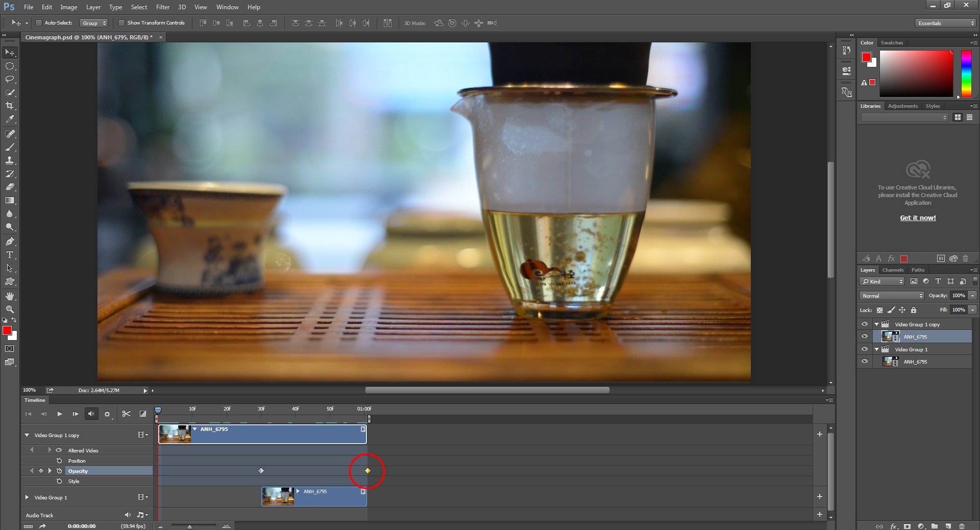Select the circled yellow Opacity keyframe
Image resolution: width=980 pixels, height=530 pixels.
pos(367,471)
